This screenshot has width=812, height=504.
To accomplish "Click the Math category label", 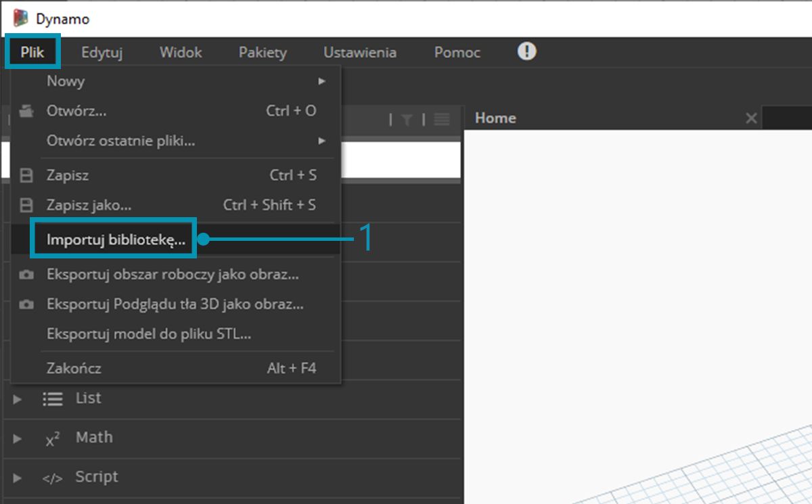I will (94, 438).
